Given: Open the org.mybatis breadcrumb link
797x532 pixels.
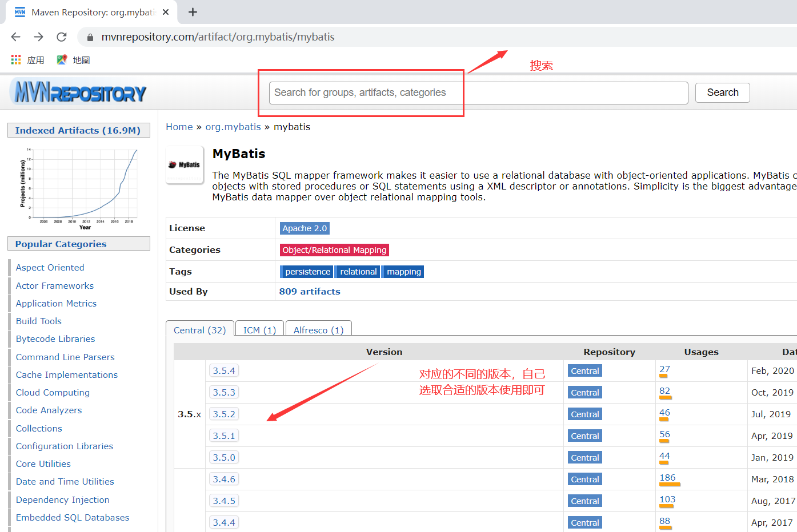Looking at the screenshot, I should [233, 127].
